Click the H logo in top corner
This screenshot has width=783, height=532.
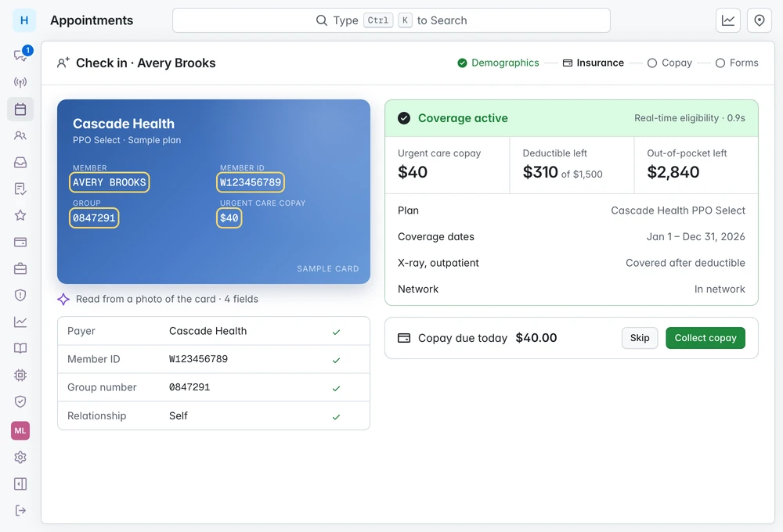(24, 20)
